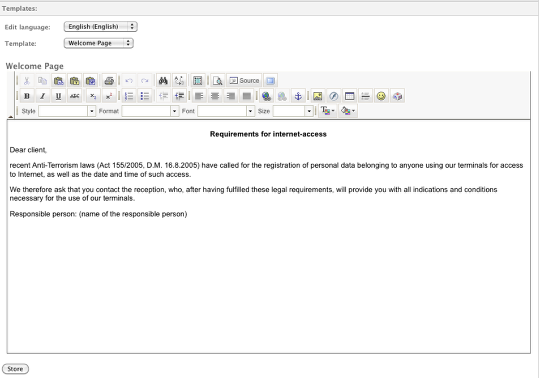Toggle Superscript formatting
The height and width of the screenshot is (378, 540).
pyautogui.click(x=109, y=96)
